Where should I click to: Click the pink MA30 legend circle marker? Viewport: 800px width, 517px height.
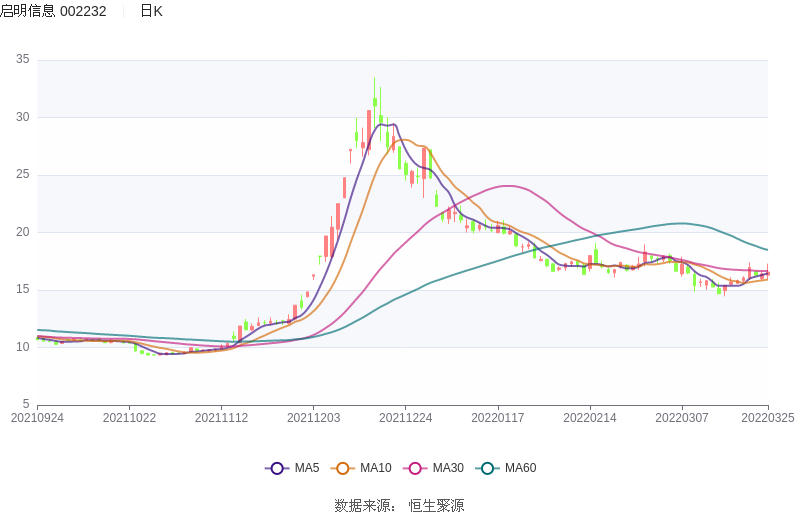coord(415,468)
